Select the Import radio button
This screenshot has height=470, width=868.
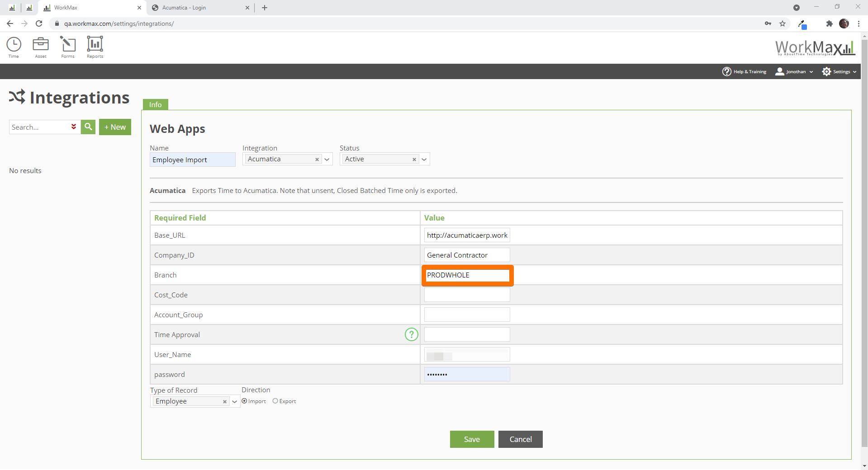click(244, 401)
